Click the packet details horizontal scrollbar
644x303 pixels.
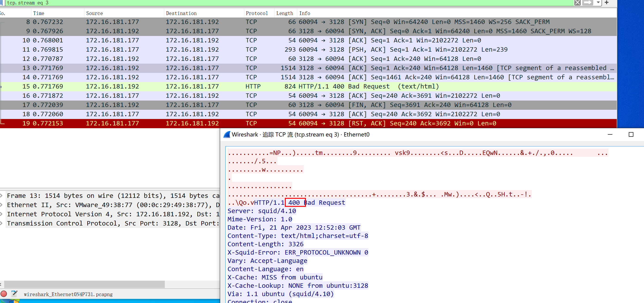[x=84, y=284]
